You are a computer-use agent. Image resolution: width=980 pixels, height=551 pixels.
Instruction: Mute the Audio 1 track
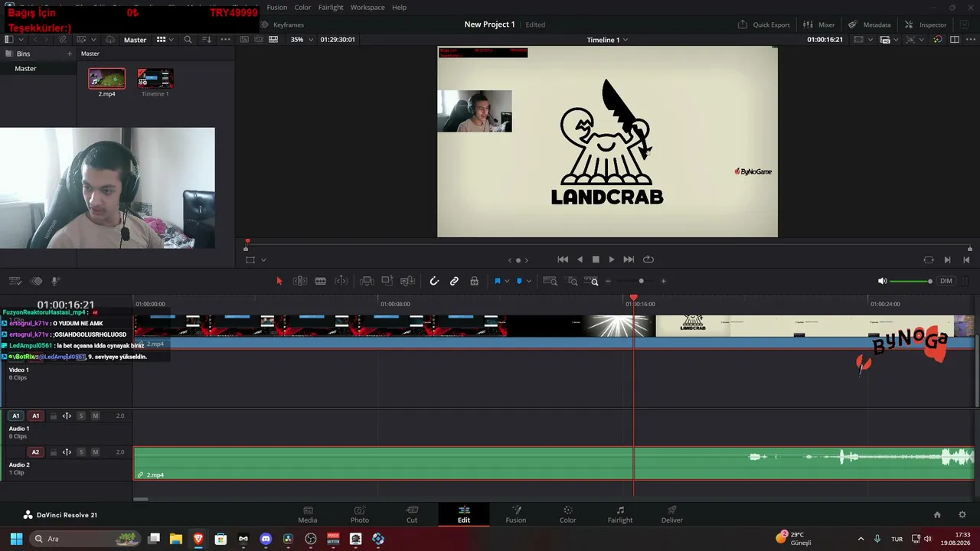(96, 416)
